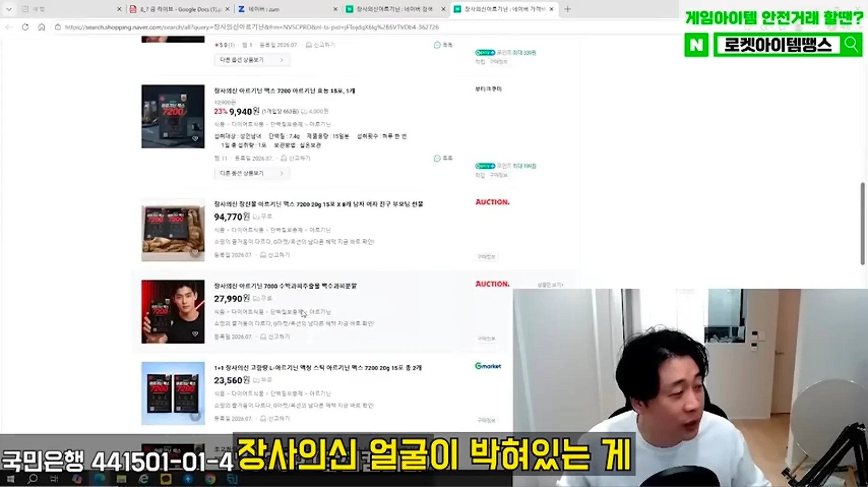Viewport: 868px width, 487px height.
Task: Open Task View on the taskbar
Action: pyautogui.click(x=54, y=479)
